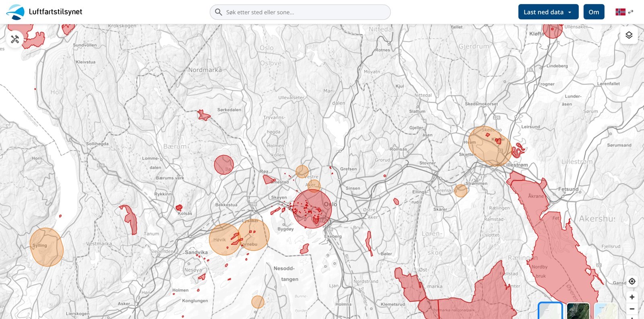Switch to the satellite imagery basemap thumbnail
Screen dimensions: 644x319
(578, 311)
